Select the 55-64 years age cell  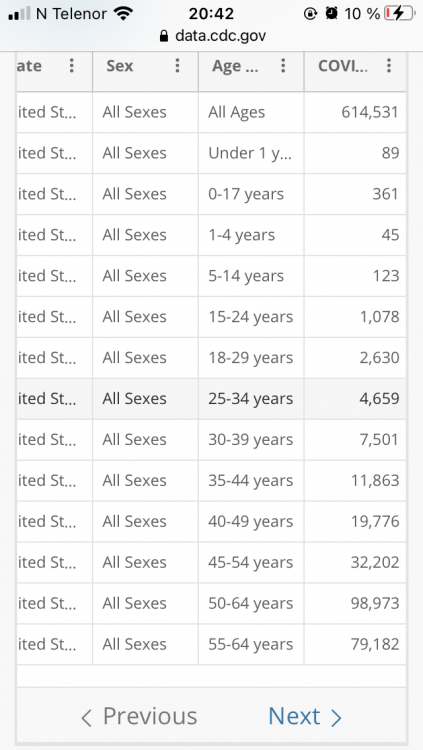coord(251,644)
